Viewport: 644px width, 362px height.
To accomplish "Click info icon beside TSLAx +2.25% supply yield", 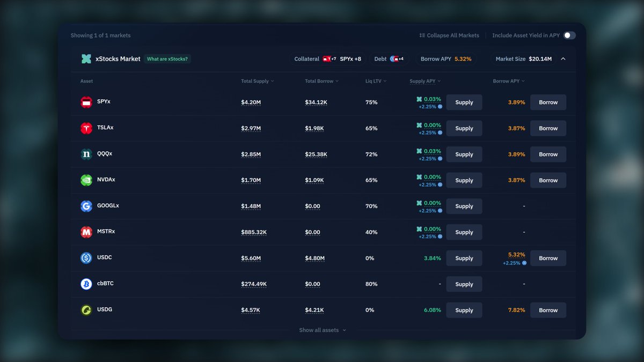I will [440, 133].
